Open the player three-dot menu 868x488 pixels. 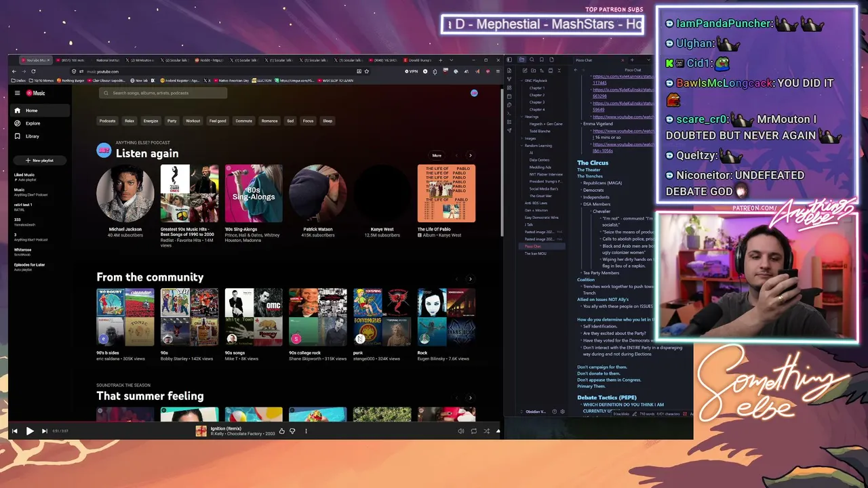click(x=306, y=431)
